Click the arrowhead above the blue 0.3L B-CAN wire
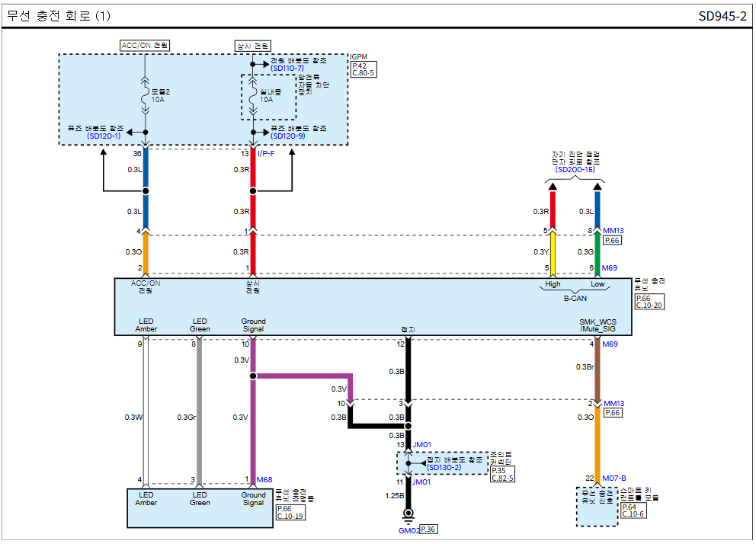The height and width of the screenshot is (544, 756). coord(597,186)
